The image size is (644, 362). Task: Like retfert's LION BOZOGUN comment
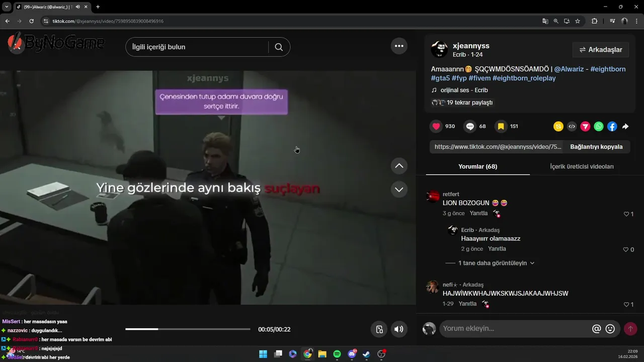(x=626, y=214)
